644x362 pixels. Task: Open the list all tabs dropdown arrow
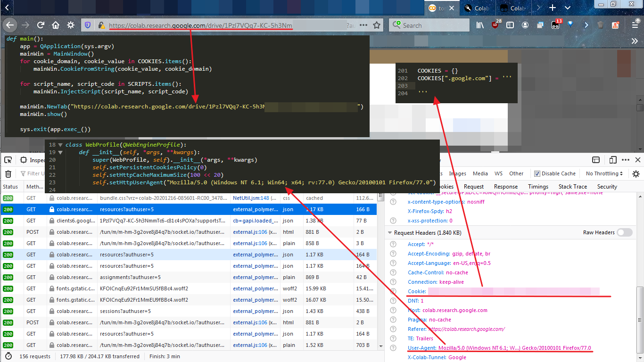567,8
